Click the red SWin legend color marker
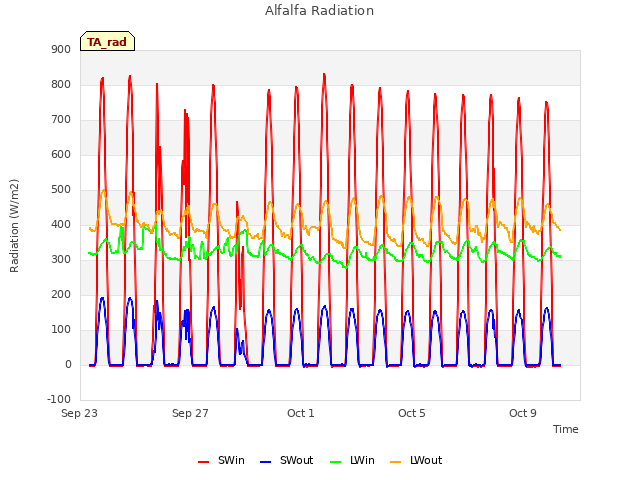The height and width of the screenshot is (480, 640). click(203, 462)
